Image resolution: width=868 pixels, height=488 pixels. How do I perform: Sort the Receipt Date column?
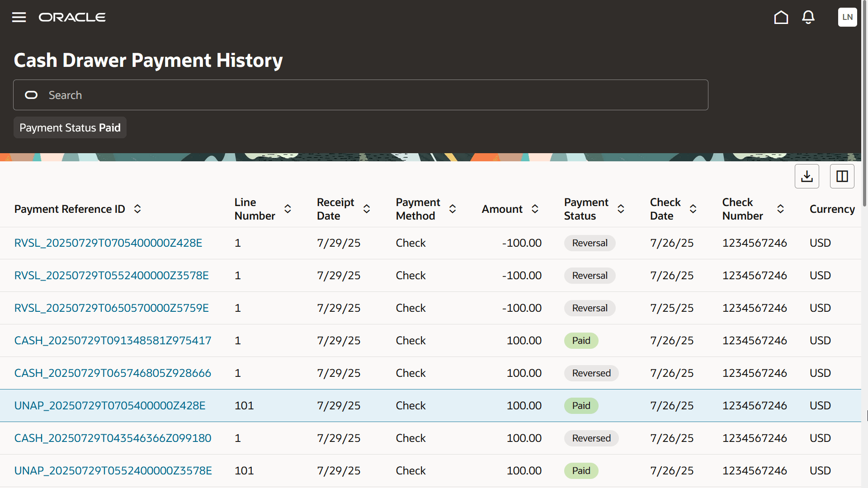tap(367, 209)
